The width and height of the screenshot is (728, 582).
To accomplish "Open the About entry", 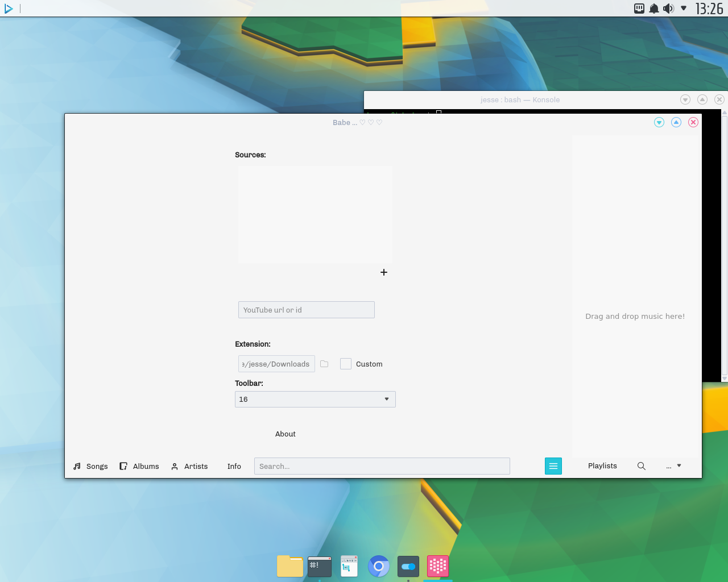I will tap(286, 434).
